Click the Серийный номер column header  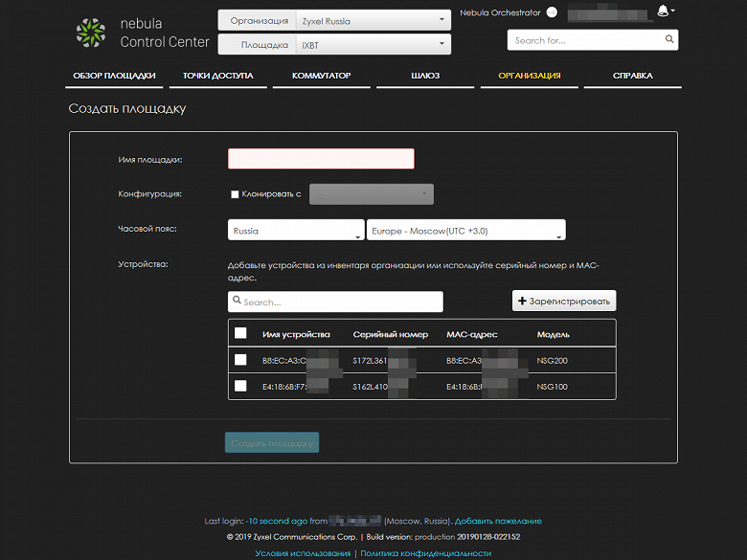pyautogui.click(x=390, y=334)
